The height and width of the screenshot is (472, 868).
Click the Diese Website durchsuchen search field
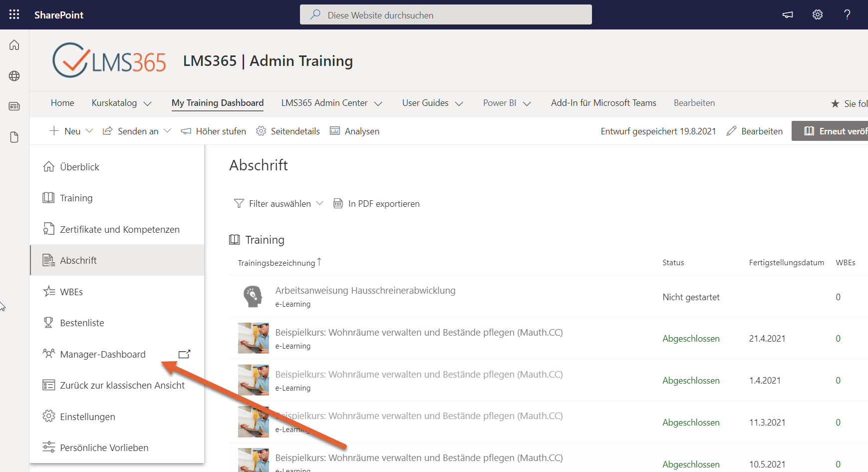pyautogui.click(x=445, y=14)
